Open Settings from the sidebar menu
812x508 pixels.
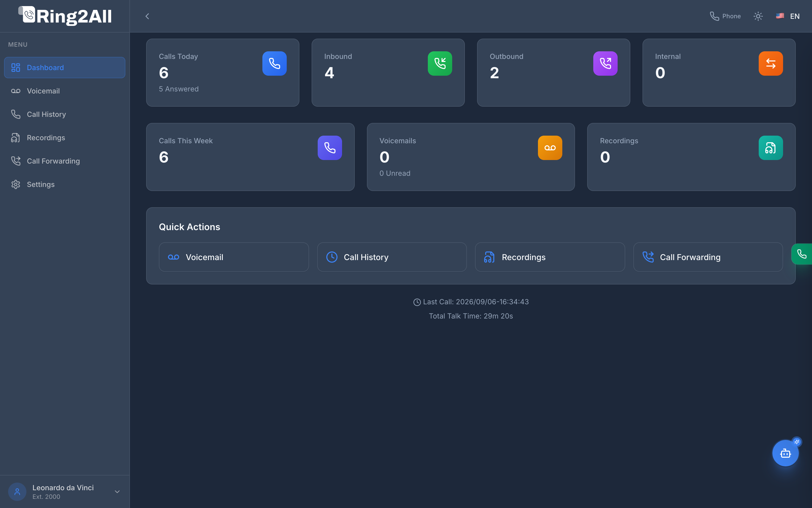[x=64, y=184]
